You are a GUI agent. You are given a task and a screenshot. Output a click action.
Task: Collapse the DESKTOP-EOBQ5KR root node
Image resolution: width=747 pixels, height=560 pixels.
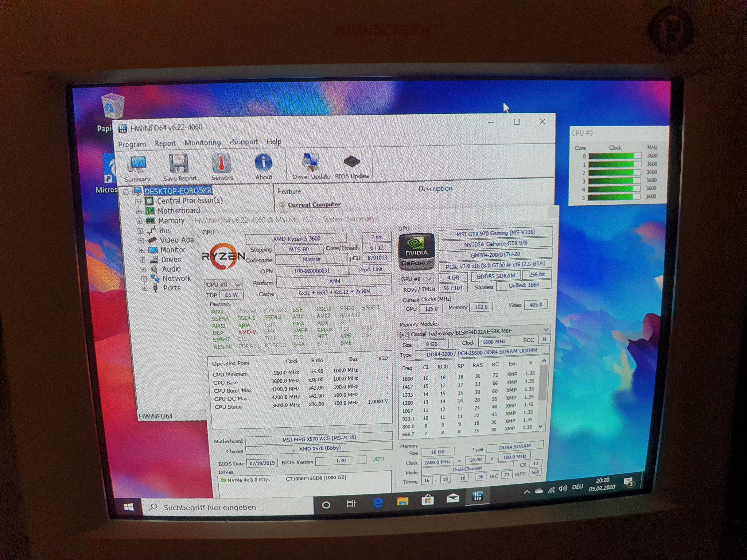126,192
